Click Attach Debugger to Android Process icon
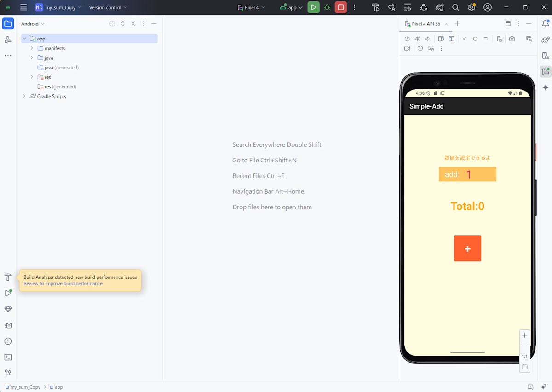The width and height of the screenshot is (552, 392). pos(424,7)
